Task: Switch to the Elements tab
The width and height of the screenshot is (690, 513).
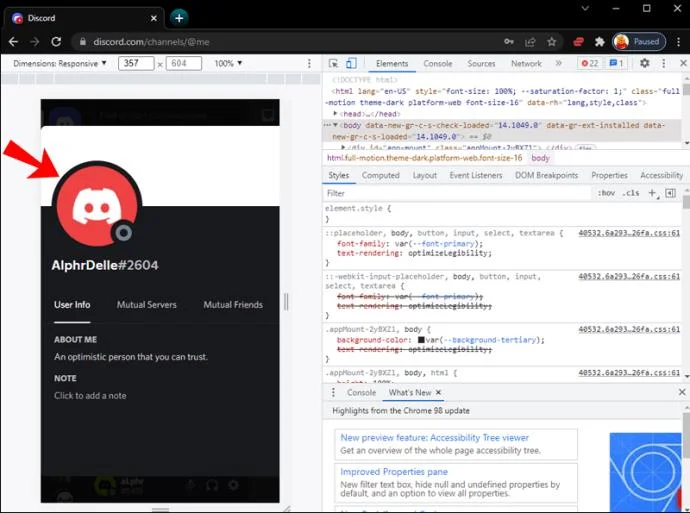Action: pos(392,64)
